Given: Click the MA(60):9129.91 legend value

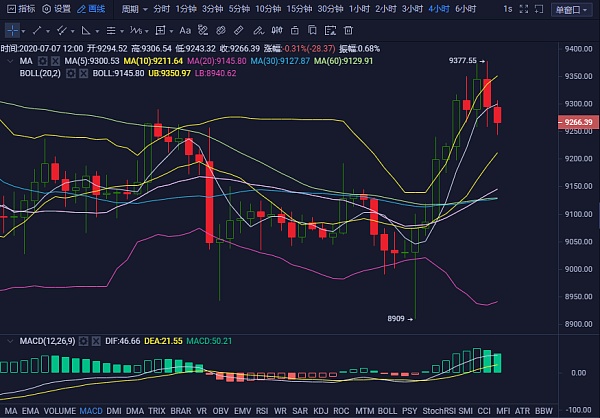Looking at the screenshot, I should 343,61.
